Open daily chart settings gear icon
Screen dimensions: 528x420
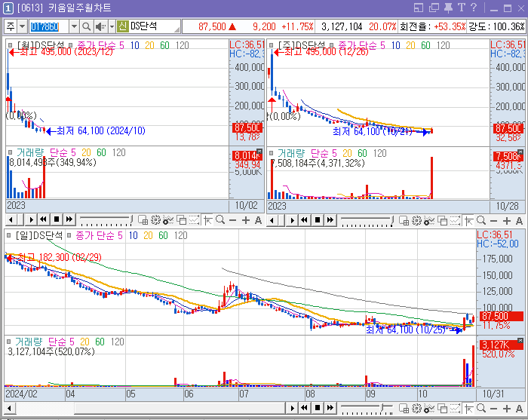coord(416,408)
